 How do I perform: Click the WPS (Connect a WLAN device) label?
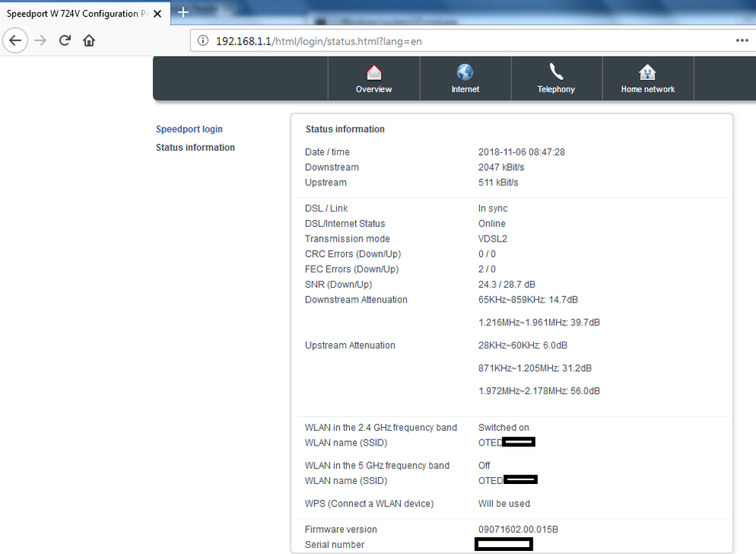pyautogui.click(x=369, y=503)
